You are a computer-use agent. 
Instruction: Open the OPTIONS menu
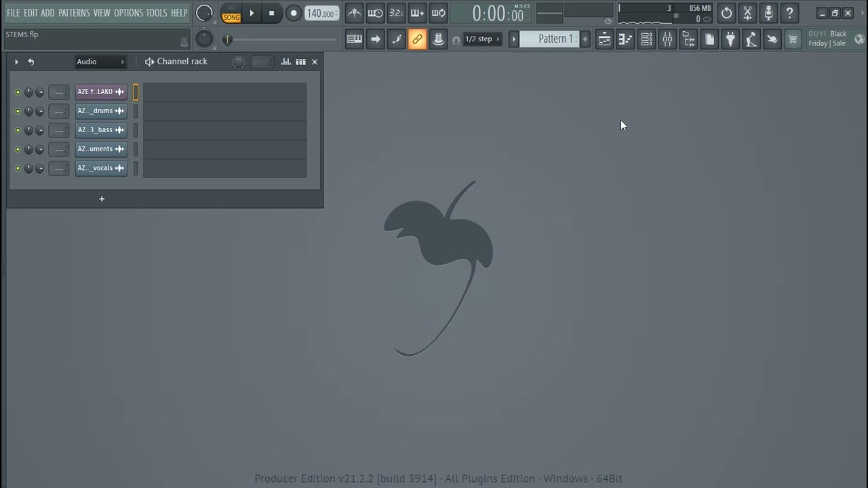pyautogui.click(x=129, y=13)
